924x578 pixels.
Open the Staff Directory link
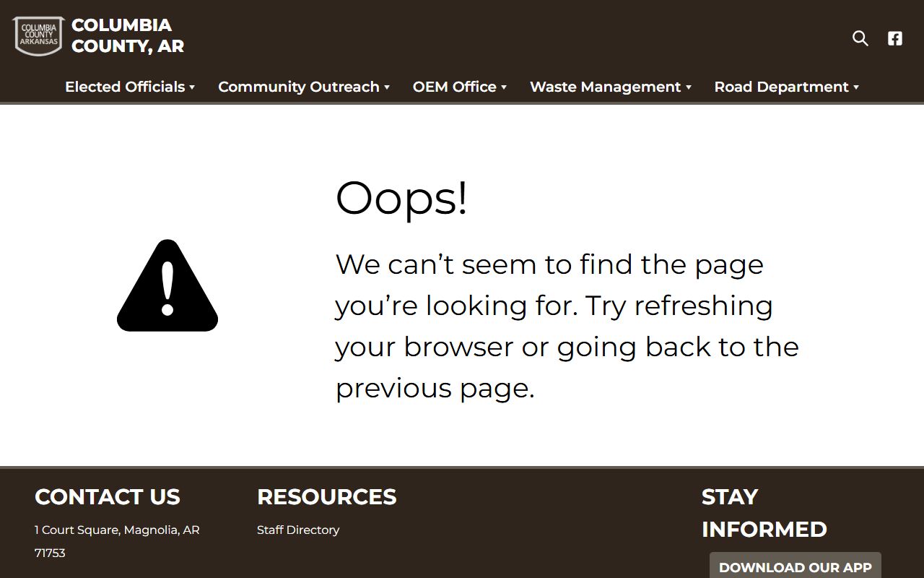coord(298,530)
